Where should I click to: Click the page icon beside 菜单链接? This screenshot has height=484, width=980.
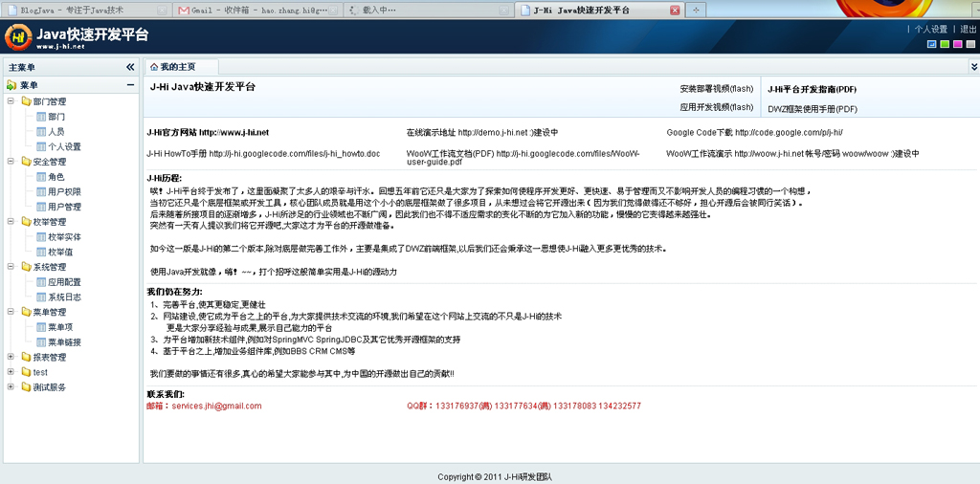(x=41, y=342)
